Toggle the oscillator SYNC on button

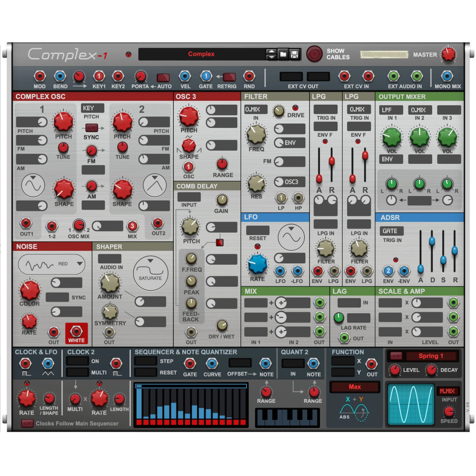pyautogui.click(x=91, y=128)
